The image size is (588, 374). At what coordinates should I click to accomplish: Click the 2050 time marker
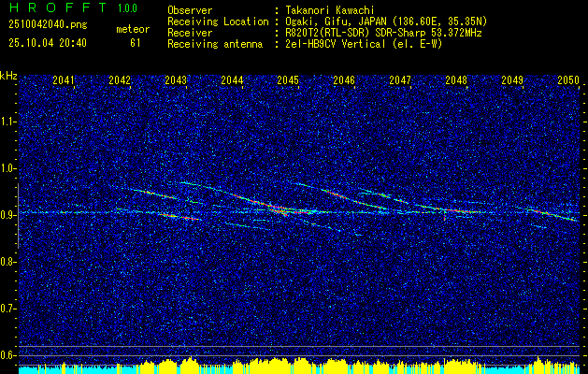[568, 80]
